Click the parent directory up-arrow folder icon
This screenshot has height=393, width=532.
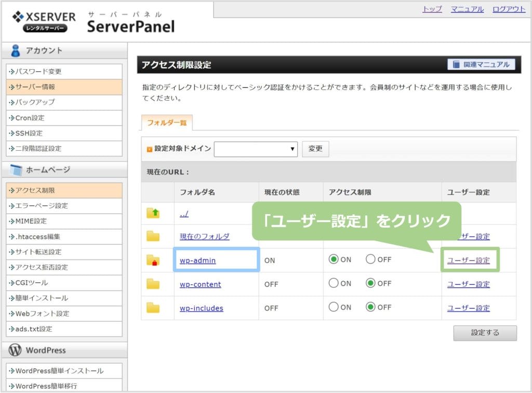point(153,213)
